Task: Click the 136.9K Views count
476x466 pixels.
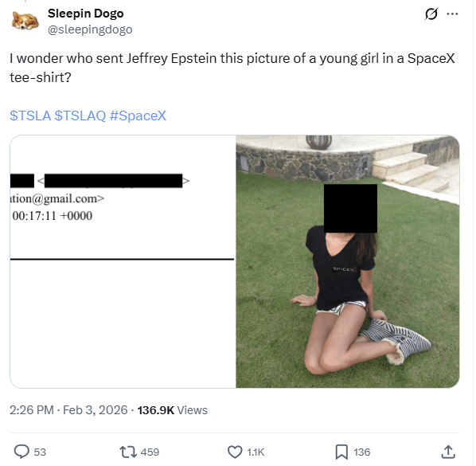Action: click(x=173, y=410)
